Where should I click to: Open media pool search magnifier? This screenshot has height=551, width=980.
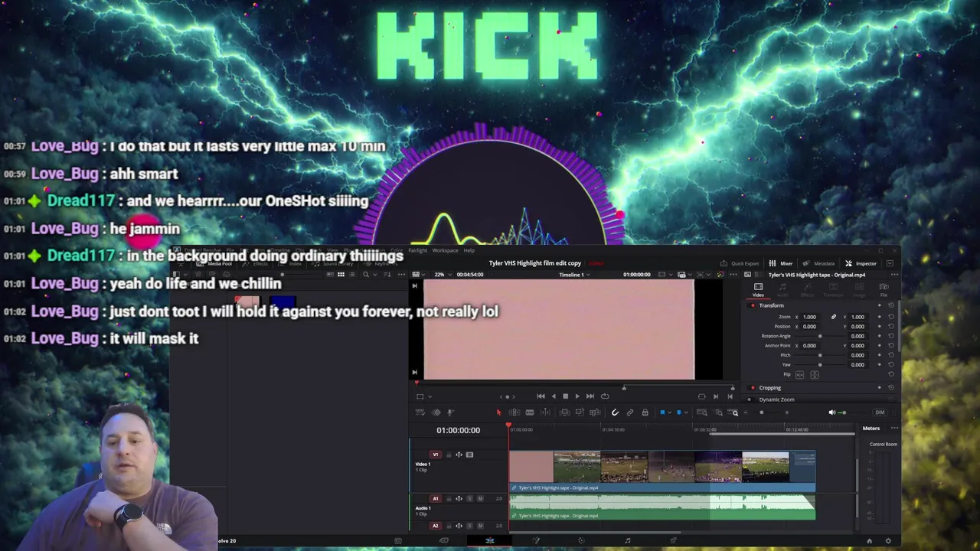click(366, 274)
